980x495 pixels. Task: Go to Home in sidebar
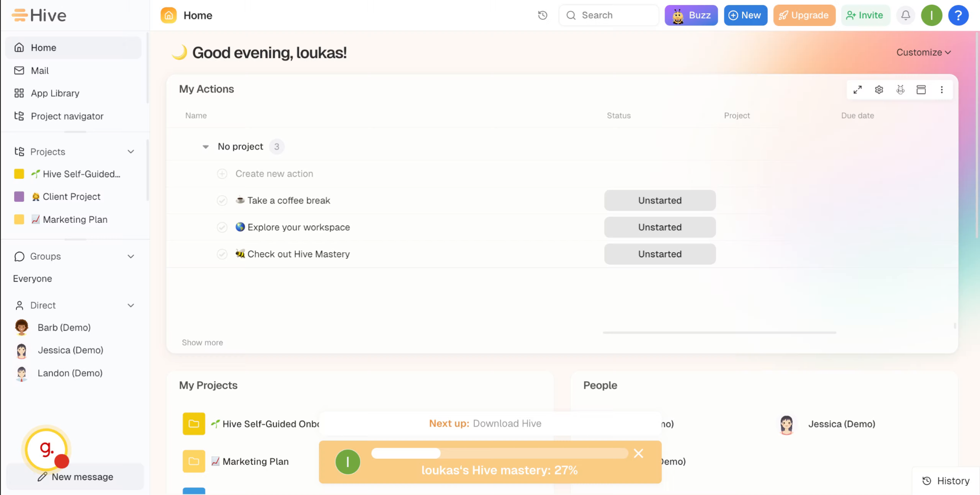pyautogui.click(x=73, y=48)
